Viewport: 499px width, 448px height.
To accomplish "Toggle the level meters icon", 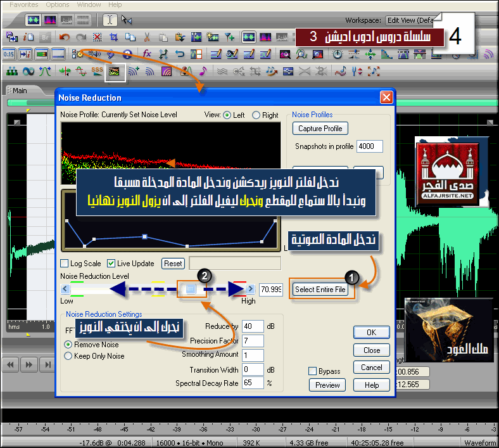I will click(x=42, y=54).
